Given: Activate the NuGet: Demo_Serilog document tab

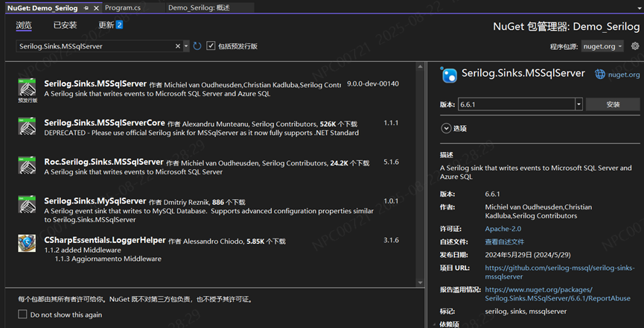Looking at the screenshot, I should [x=42, y=7].
